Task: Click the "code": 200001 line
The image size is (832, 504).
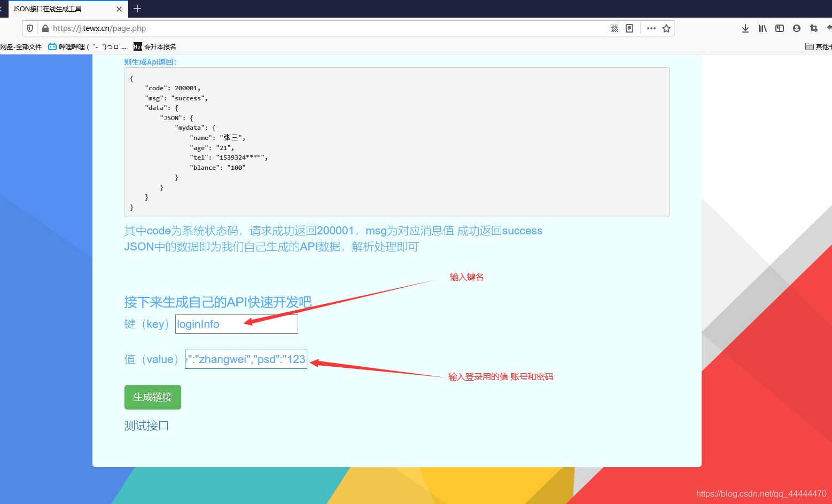Action: click(173, 88)
